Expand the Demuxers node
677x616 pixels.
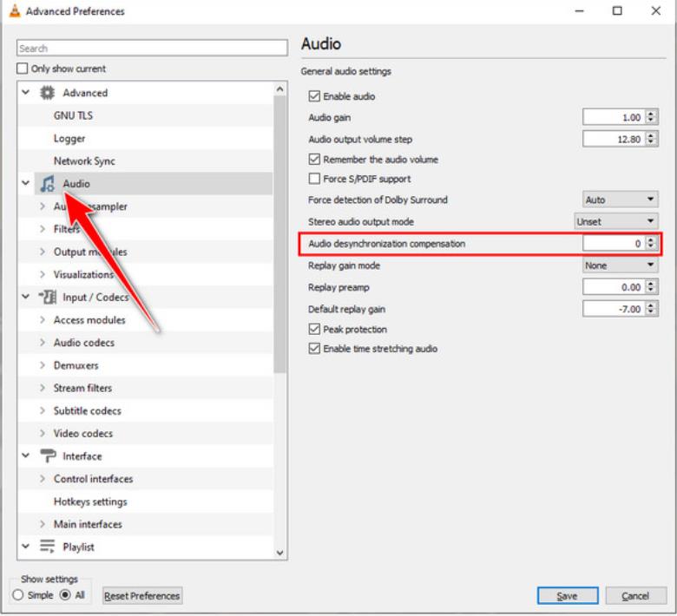[43, 365]
